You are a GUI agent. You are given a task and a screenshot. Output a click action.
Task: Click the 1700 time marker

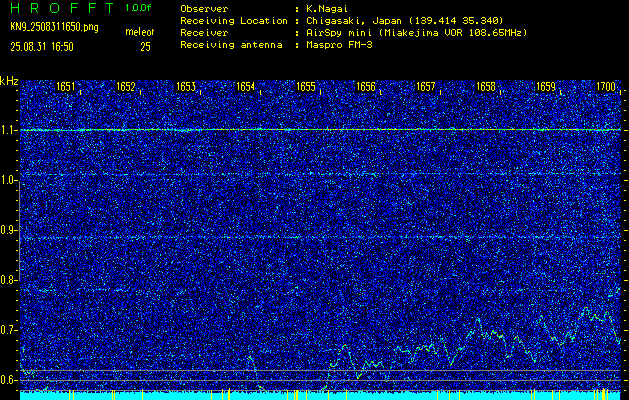pos(606,87)
